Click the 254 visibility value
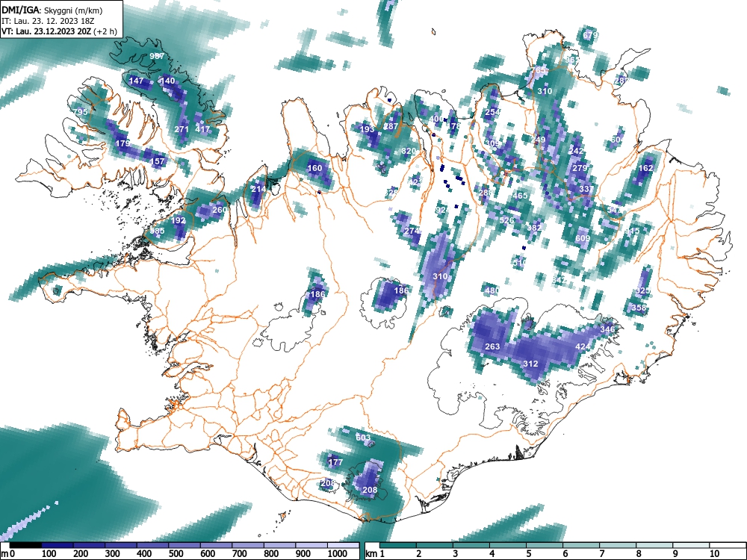Screen dimensions: 747x560 pos(492,112)
